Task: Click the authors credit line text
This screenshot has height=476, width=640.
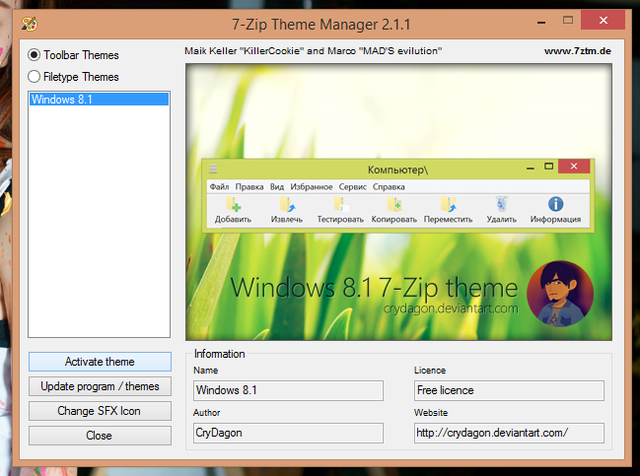Action: (313, 51)
